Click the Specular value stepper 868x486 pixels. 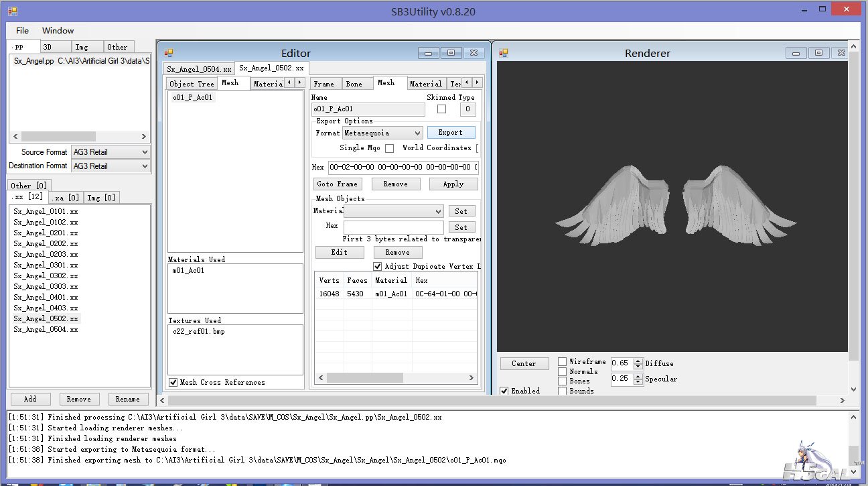(x=640, y=379)
